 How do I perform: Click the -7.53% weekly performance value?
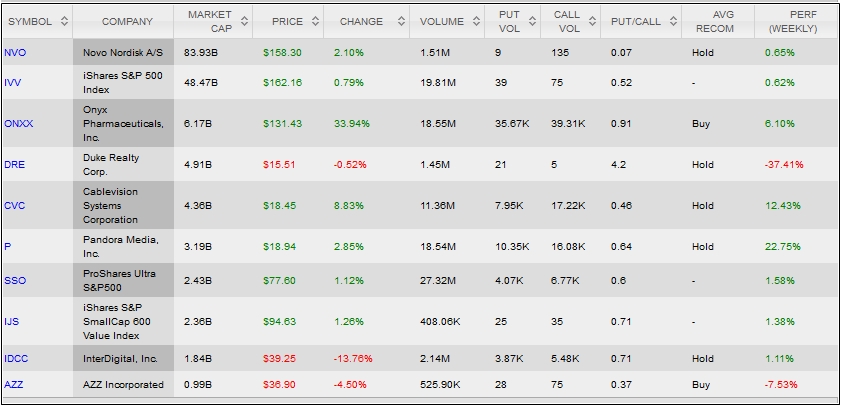[x=781, y=385]
